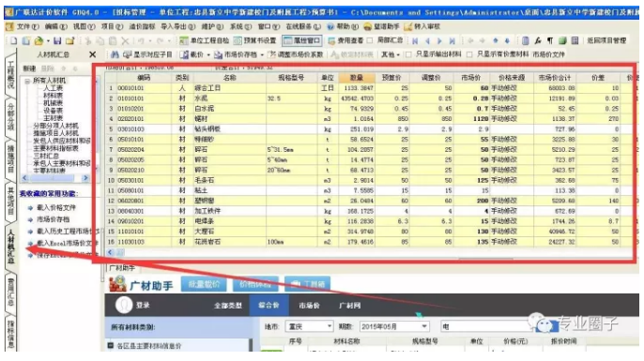Select the 水泥 row name cell
Screen dimensions: 644x361
[230, 98]
